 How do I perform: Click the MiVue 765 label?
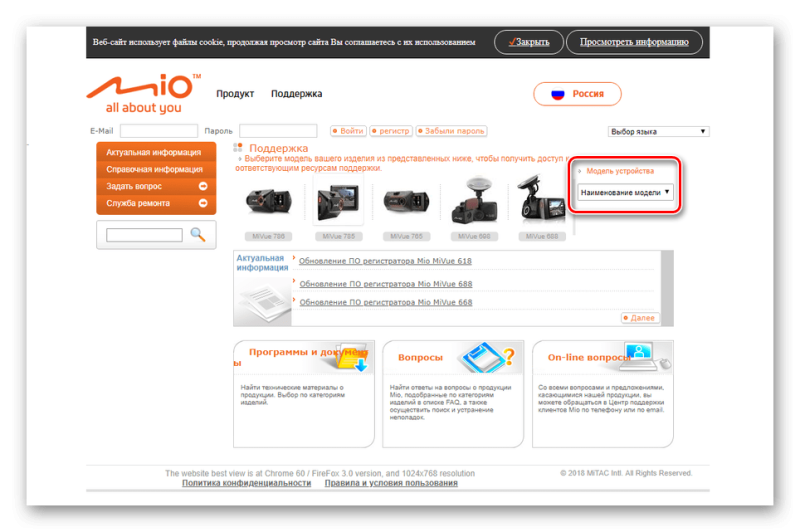point(406,236)
